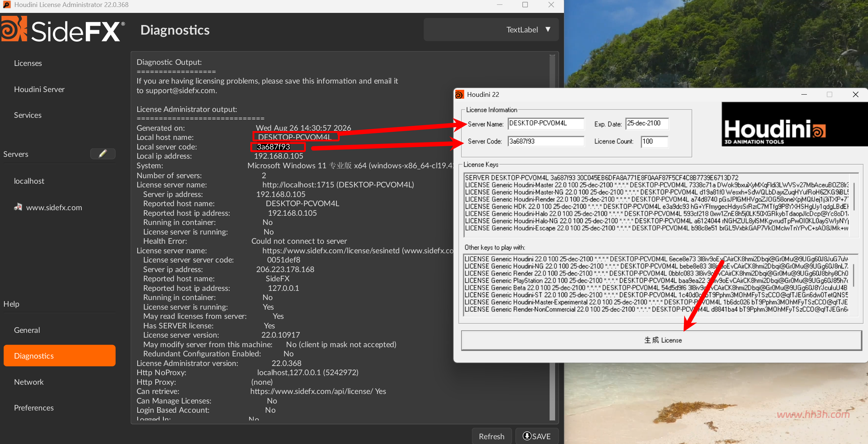Click the support@sidefx.com email text
Viewport: 868px width, 444px height.
(180, 91)
